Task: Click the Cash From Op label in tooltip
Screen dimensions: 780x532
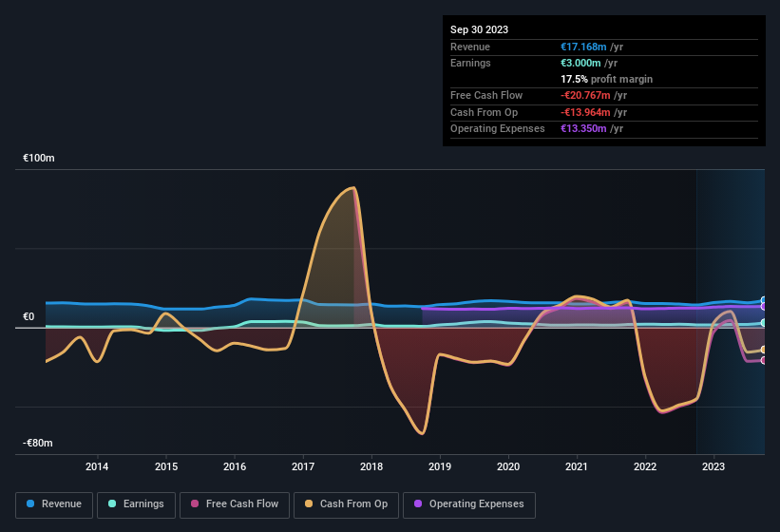Action: point(484,112)
